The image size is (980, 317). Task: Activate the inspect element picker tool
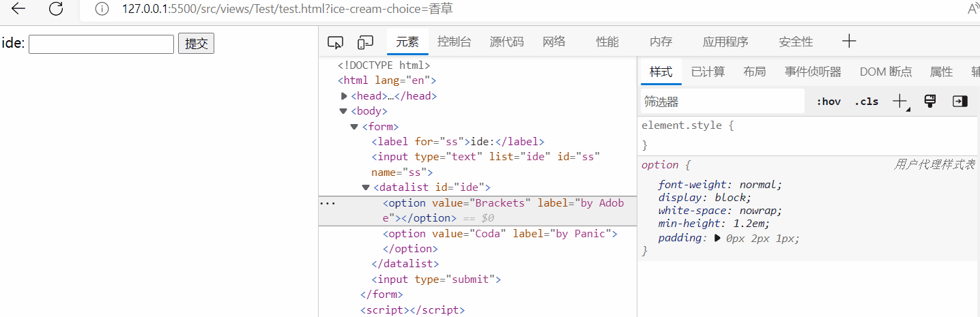[x=335, y=42]
